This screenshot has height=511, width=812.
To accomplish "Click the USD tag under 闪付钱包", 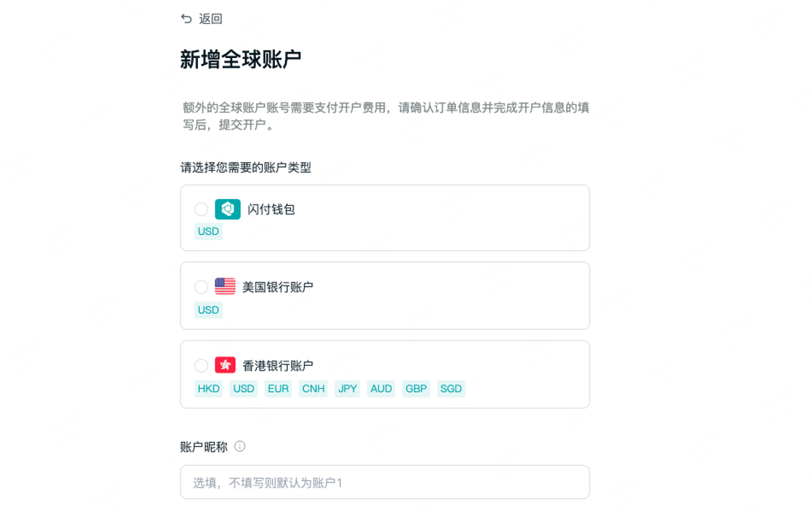I will pyautogui.click(x=208, y=232).
